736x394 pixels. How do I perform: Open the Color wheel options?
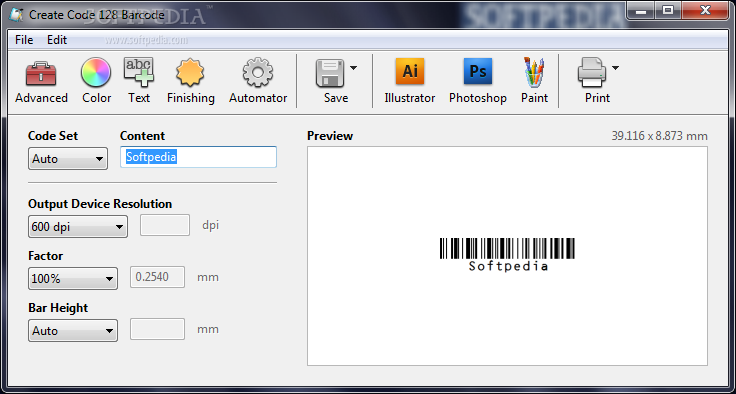click(96, 81)
